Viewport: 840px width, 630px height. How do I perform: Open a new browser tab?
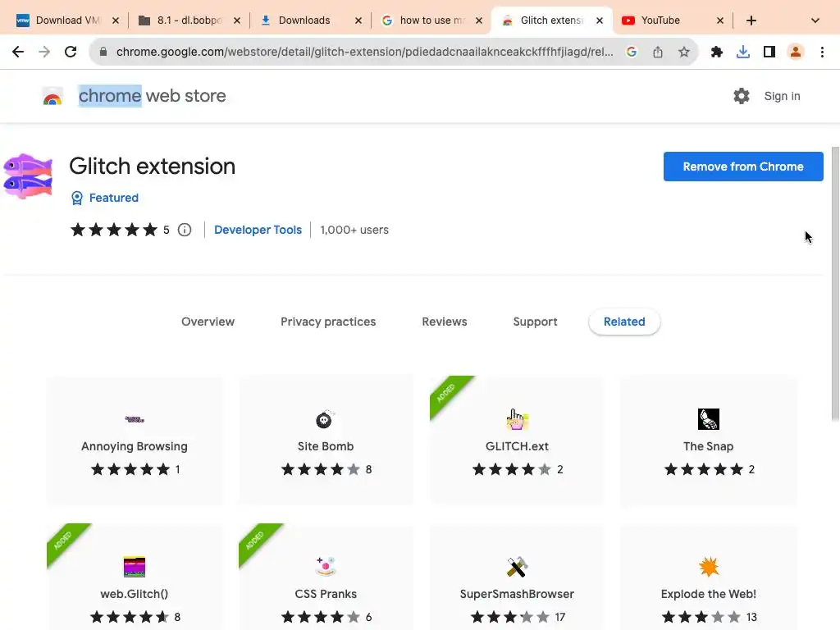click(x=751, y=21)
